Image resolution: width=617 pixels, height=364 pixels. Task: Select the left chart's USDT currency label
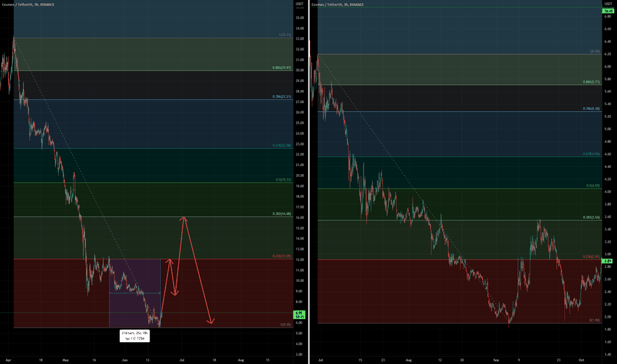click(299, 4)
